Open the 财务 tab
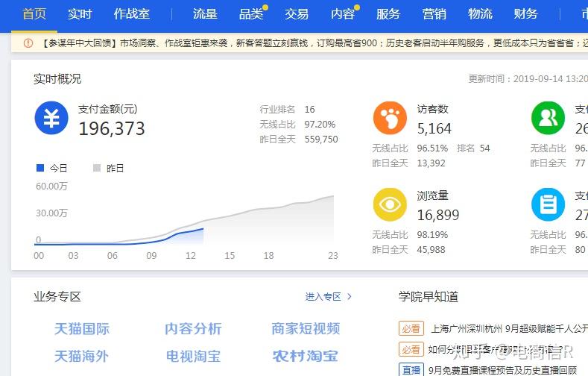This screenshot has width=588, height=376. (525, 14)
